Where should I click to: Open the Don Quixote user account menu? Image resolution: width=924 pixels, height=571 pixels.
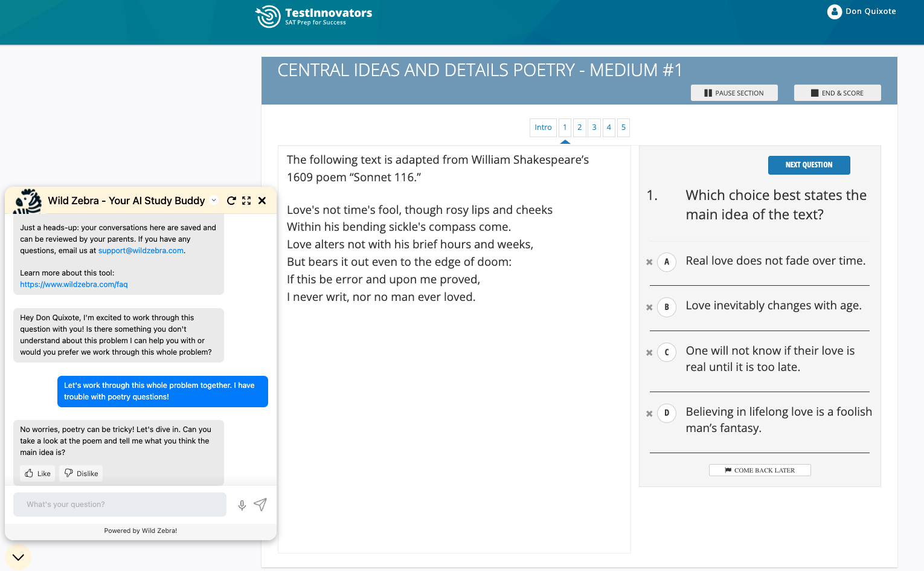[x=862, y=11]
